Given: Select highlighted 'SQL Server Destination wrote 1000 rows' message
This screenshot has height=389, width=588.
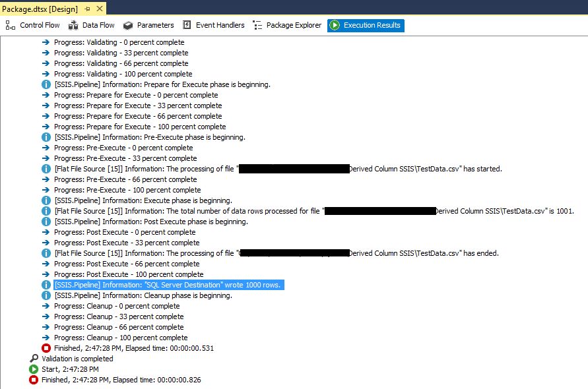Looking at the screenshot, I should pos(169,285).
